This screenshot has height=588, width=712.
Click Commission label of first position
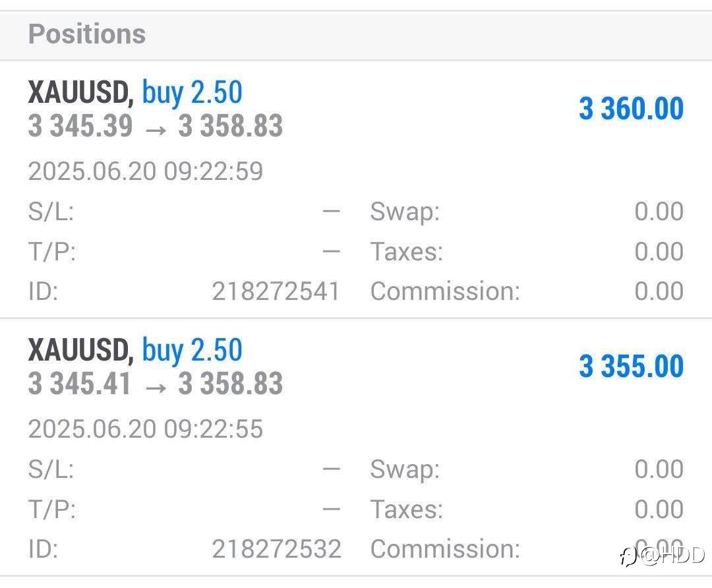point(445,291)
